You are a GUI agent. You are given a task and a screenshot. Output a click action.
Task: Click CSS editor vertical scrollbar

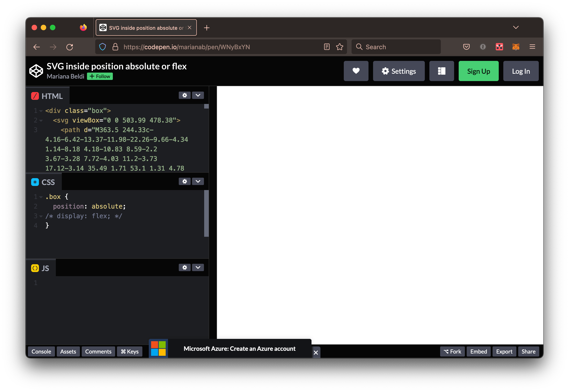206,213
